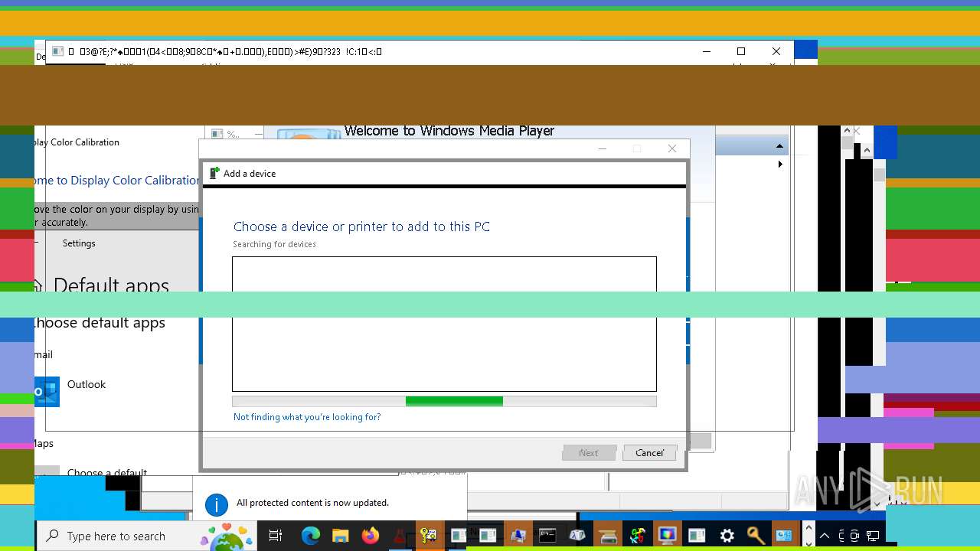This screenshot has height=551, width=980.
Task: Open the lambda keycap app in the taskbar
Action: [x=577, y=536]
